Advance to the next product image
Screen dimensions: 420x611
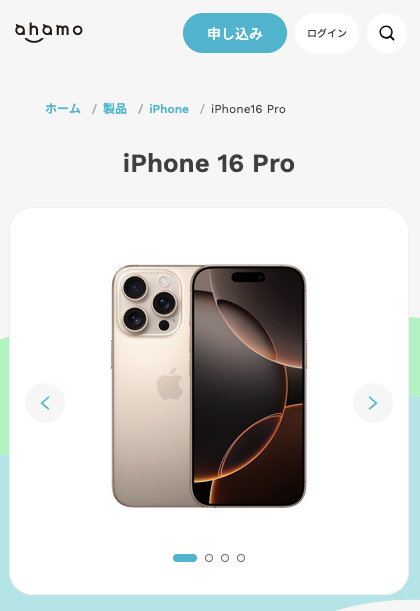point(373,403)
